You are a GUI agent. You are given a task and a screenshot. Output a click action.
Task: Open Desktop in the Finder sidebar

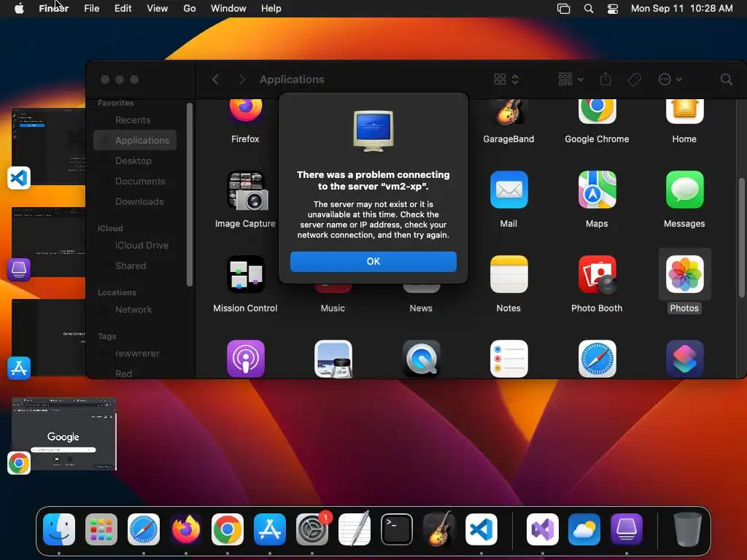(135, 161)
